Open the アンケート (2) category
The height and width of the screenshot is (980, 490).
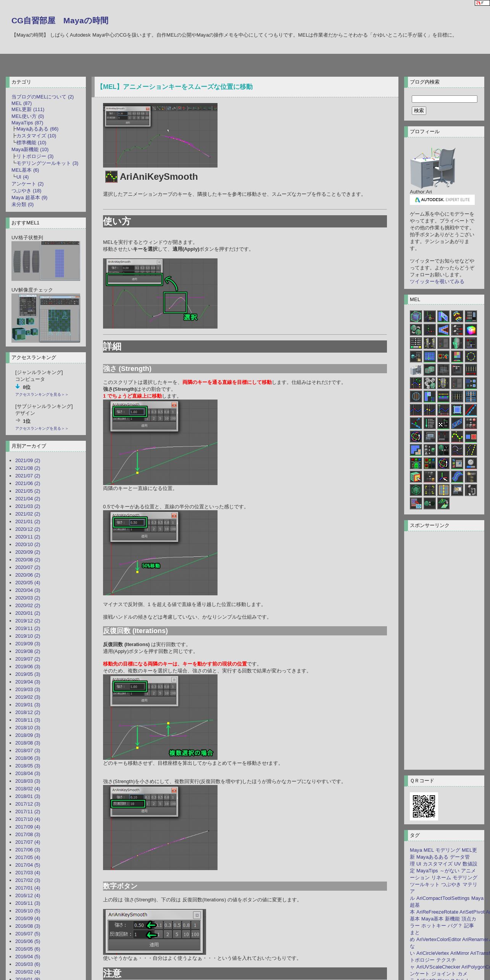tap(27, 184)
